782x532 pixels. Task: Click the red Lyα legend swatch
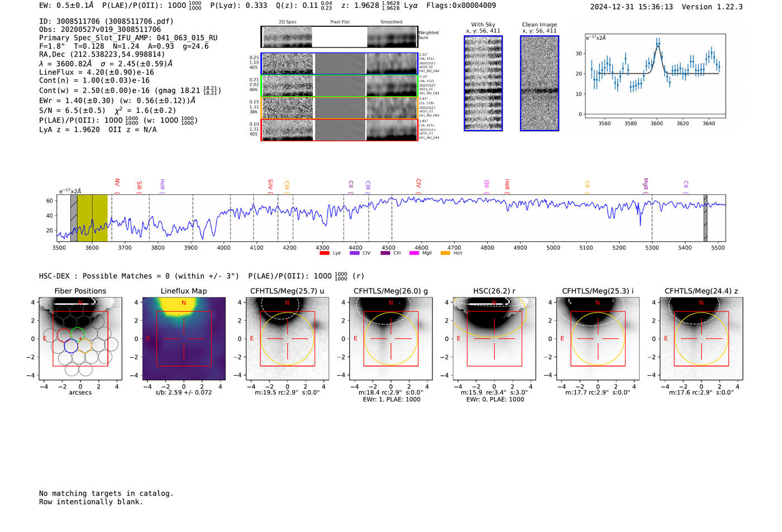coord(324,253)
